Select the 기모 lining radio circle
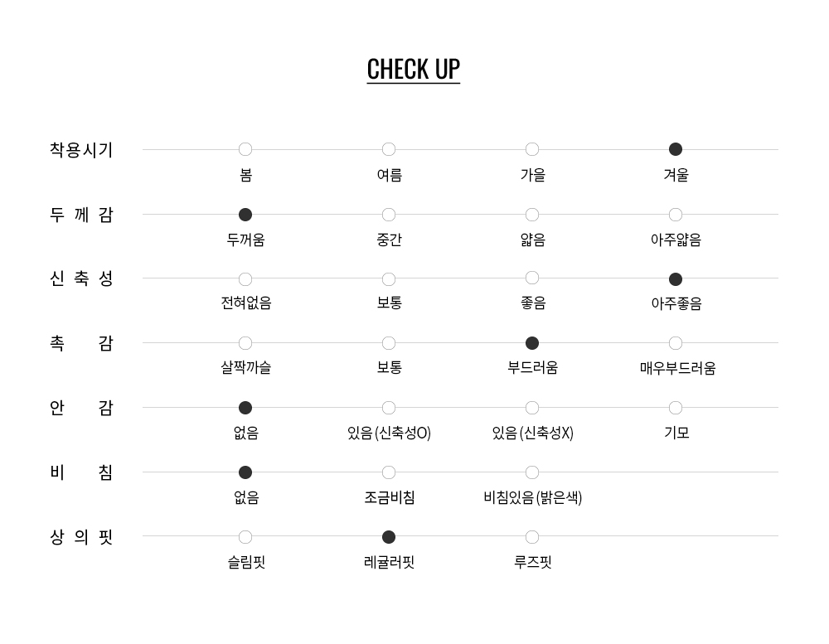 (x=676, y=408)
